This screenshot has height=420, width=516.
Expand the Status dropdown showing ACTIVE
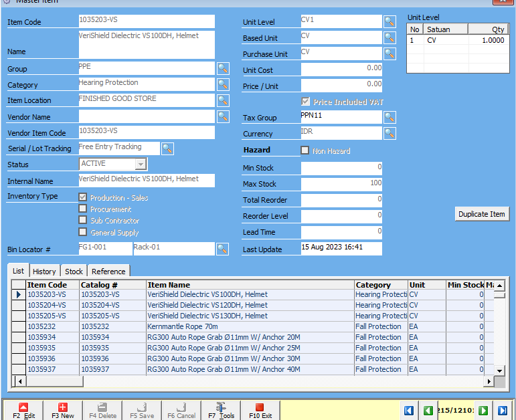(x=141, y=164)
